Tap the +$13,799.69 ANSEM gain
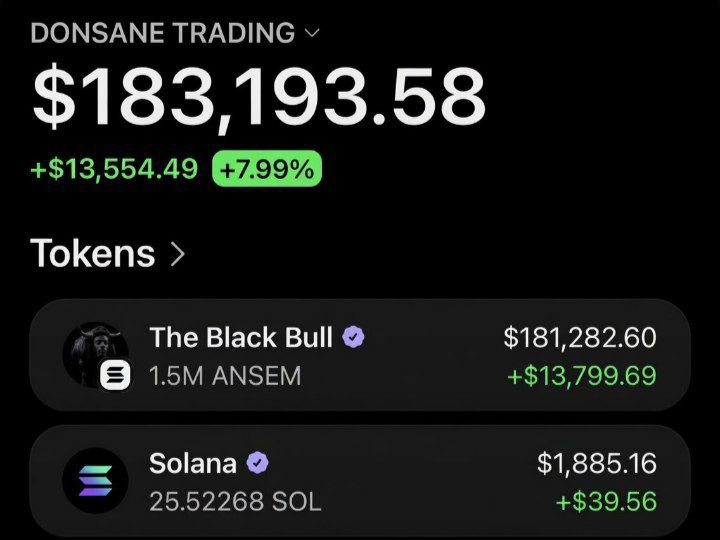Viewport: 720px width, 540px height. coord(582,376)
